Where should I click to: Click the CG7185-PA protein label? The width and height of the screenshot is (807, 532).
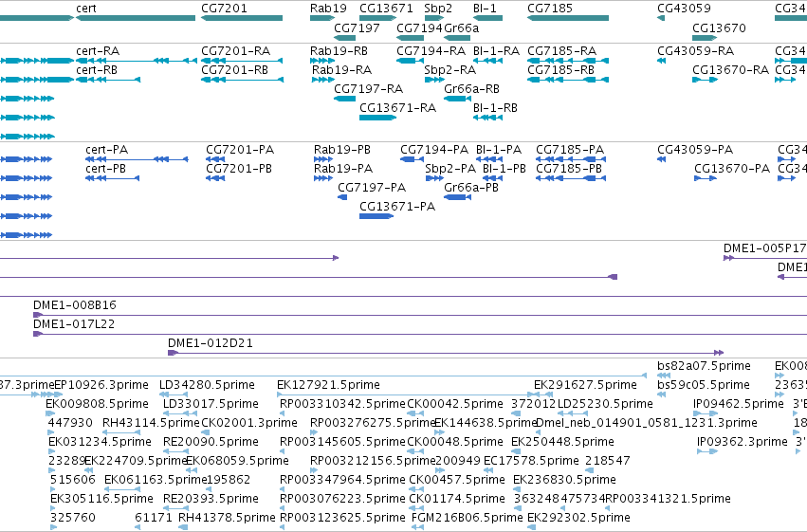coord(570,150)
